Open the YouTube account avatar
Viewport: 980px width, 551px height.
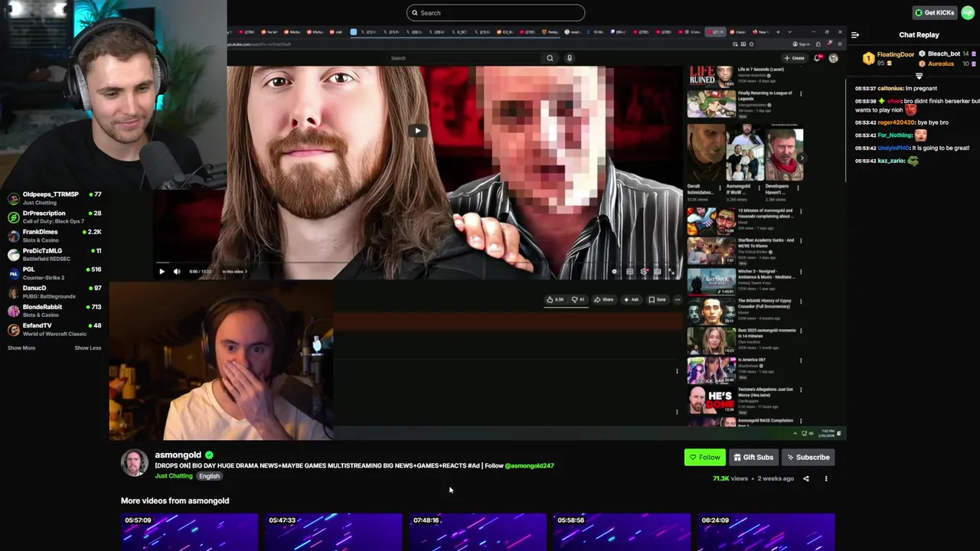833,58
